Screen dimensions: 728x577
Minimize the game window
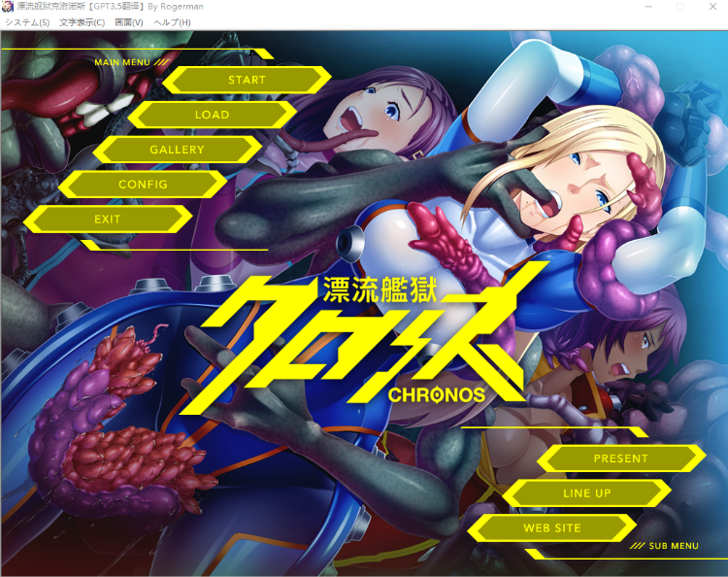[x=648, y=7]
